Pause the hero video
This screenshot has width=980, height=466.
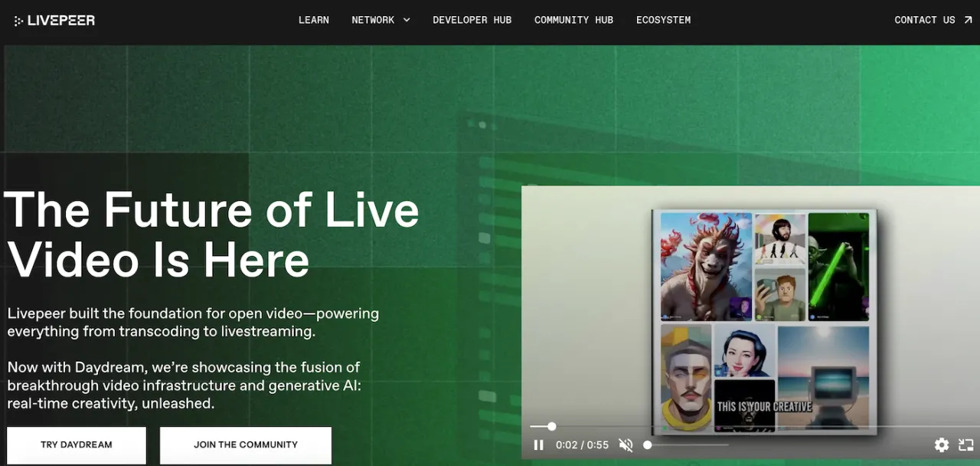point(538,445)
